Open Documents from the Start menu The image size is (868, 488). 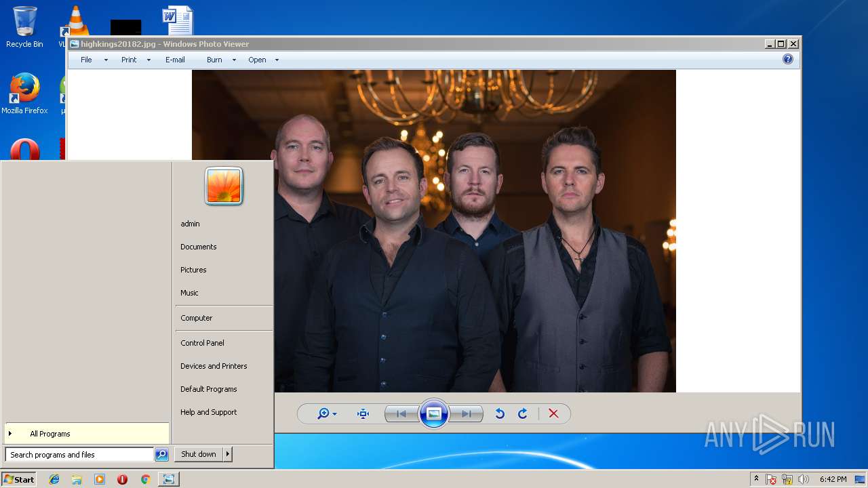[x=199, y=247]
